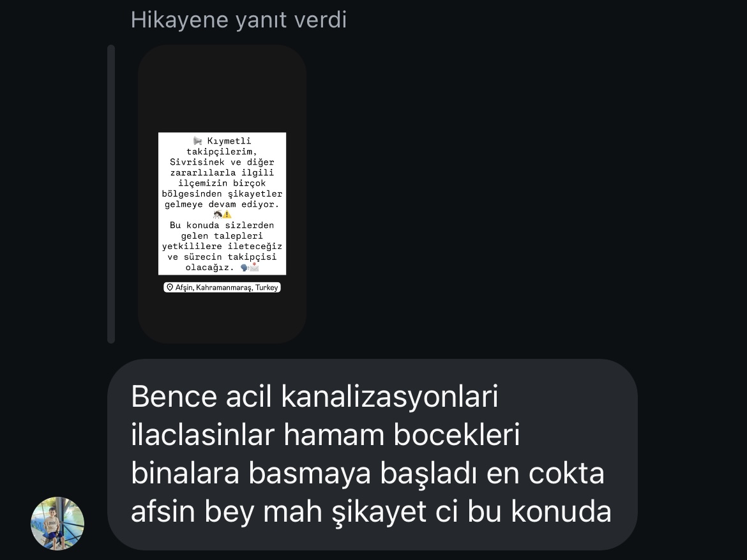Image resolution: width=747 pixels, height=560 pixels.
Task: Click the 'hamam bocekleri' text in the message
Action: pyautogui.click(x=402, y=435)
